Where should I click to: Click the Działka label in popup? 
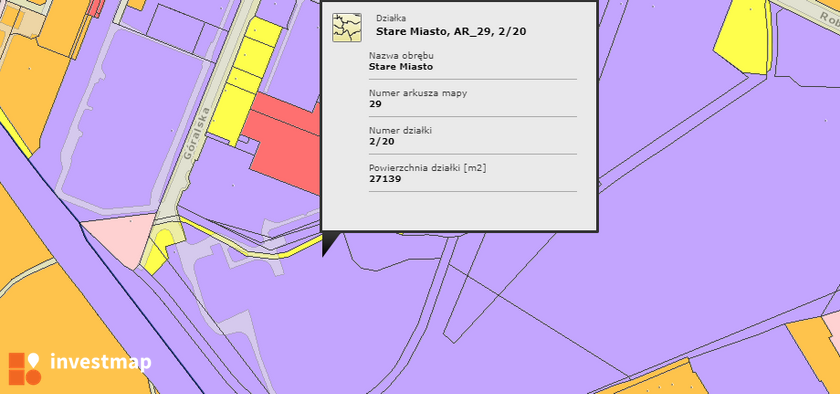pos(391,19)
